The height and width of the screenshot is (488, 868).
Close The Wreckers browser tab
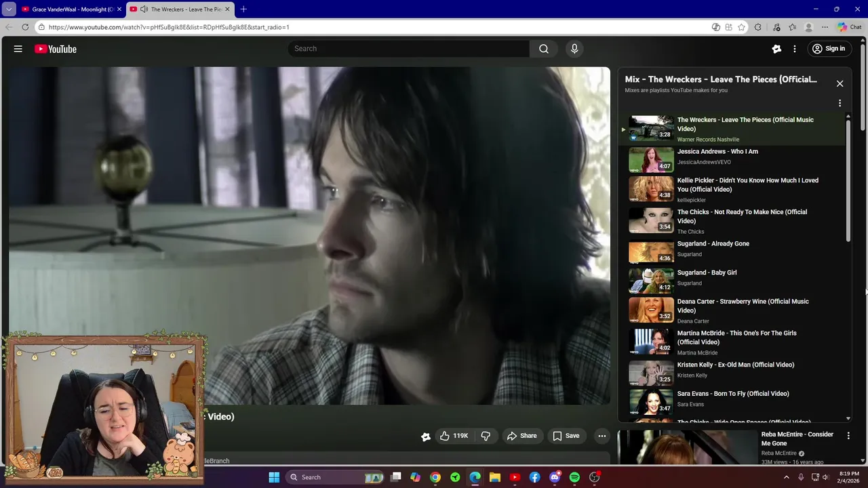[x=227, y=9]
